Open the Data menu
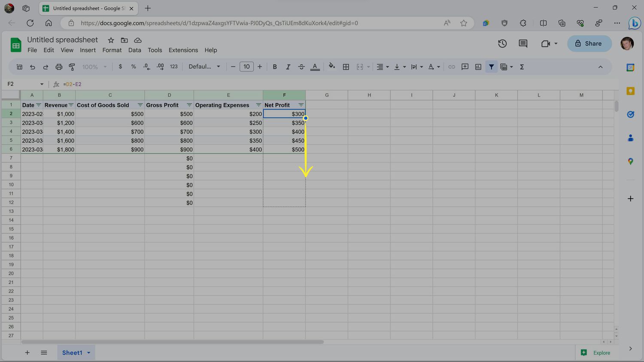 (134, 50)
